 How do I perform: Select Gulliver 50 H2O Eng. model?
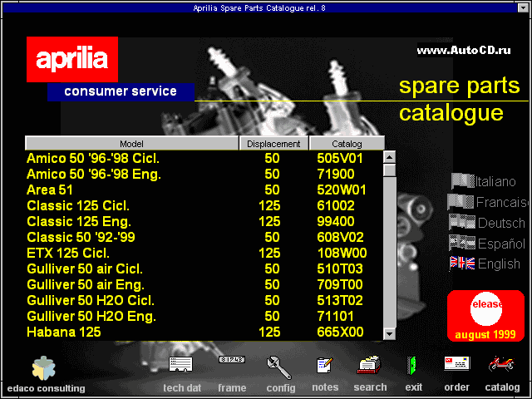204,316
